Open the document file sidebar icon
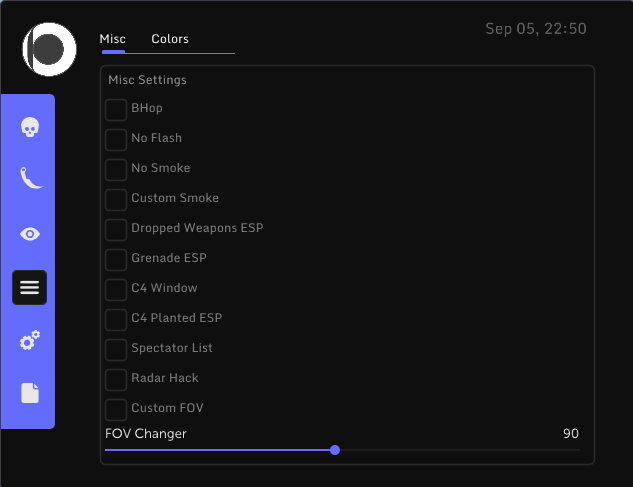This screenshot has width=633, height=487. [x=30, y=393]
